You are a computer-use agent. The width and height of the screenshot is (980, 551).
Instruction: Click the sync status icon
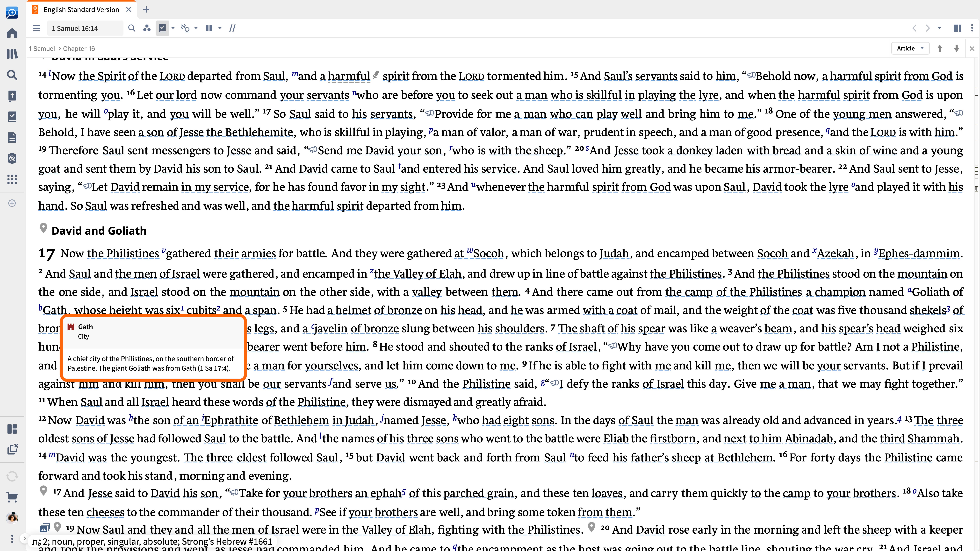(12, 476)
